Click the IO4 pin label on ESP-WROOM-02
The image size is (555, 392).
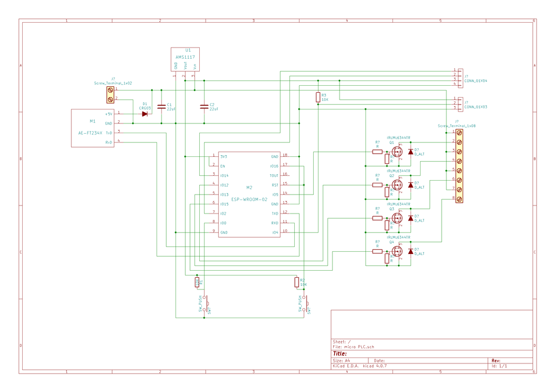coord(275,232)
